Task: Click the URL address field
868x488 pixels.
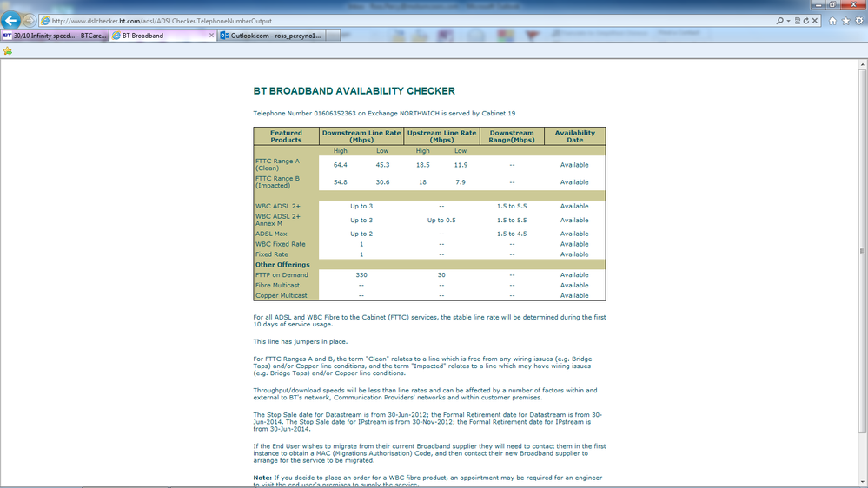Action: (409, 21)
